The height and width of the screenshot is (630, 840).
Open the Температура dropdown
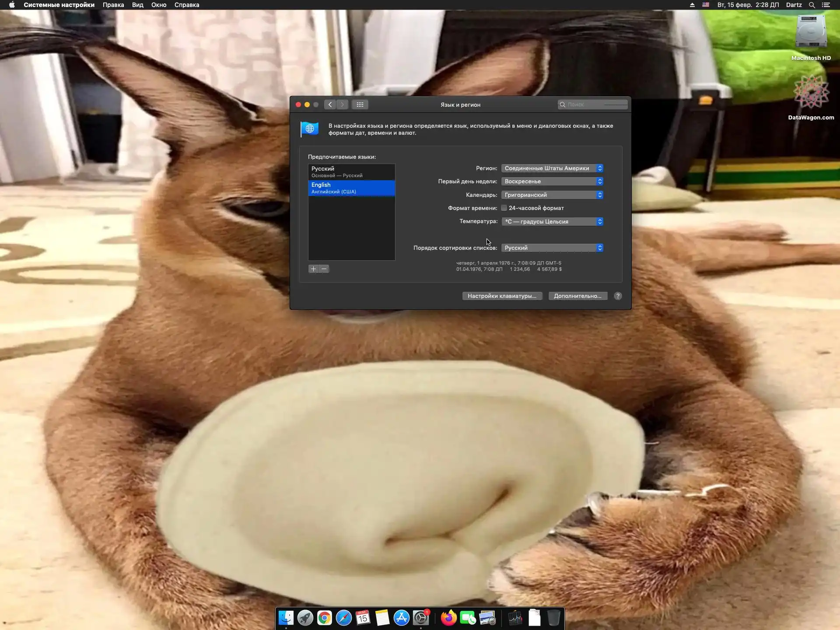tap(552, 222)
